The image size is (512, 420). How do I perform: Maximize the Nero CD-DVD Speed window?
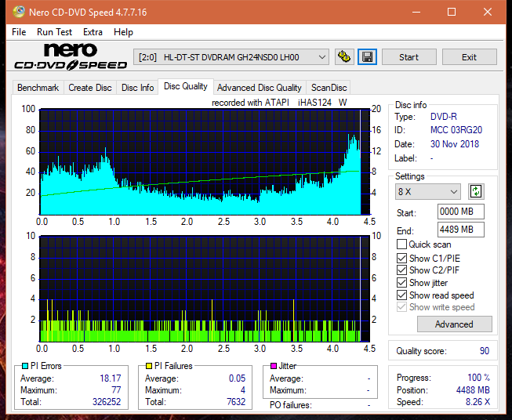click(452, 12)
